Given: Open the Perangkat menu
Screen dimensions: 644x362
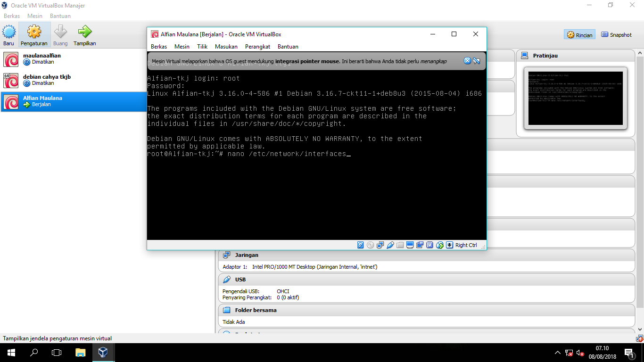Looking at the screenshot, I should click(x=257, y=47).
